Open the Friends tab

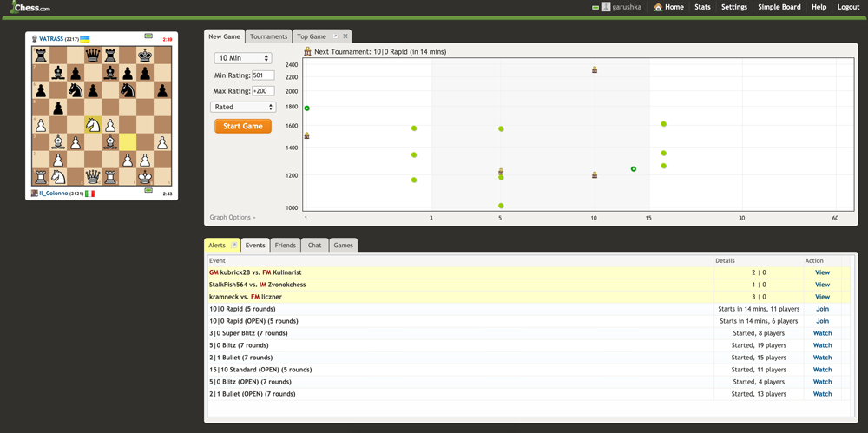[285, 245]
